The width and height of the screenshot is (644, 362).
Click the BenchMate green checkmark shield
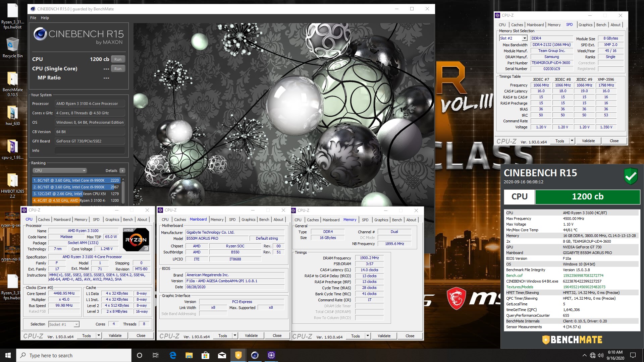pos(631,176)
